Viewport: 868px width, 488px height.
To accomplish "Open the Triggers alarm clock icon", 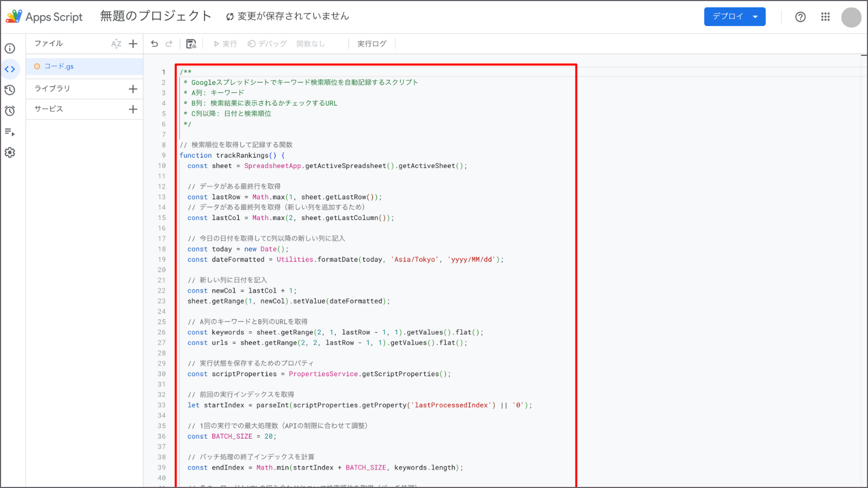I will click(10, 111).
